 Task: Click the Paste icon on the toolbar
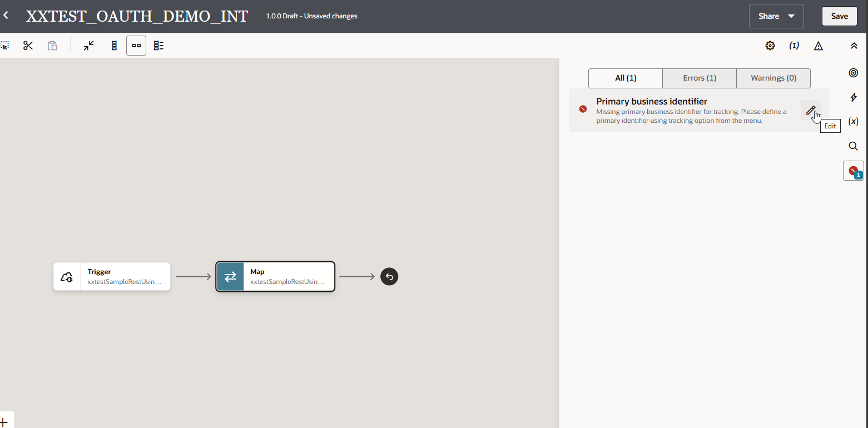point(52,46)
